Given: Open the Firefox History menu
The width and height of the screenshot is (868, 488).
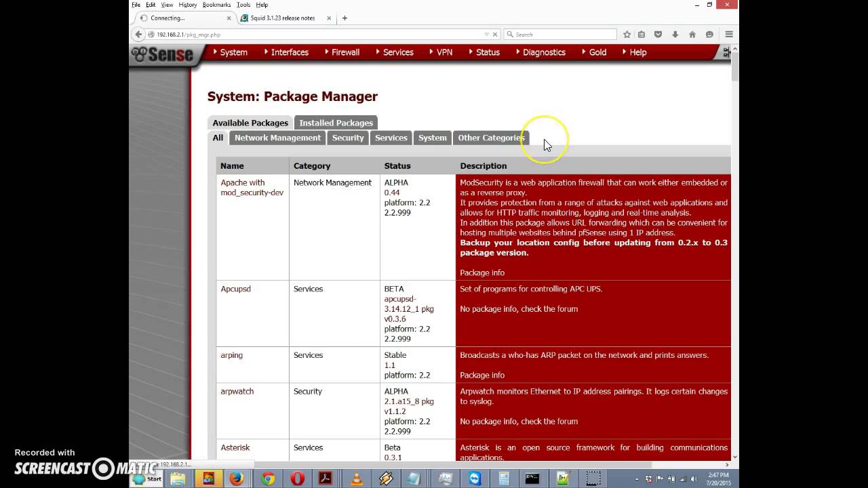Looking at the screenshot, I should click(x=188, y=5).
